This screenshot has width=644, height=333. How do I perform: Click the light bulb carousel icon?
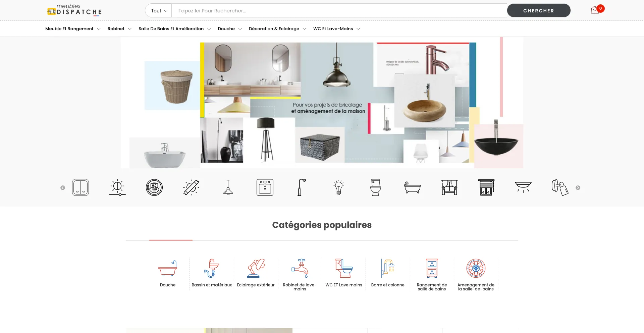tap(339, 187)
